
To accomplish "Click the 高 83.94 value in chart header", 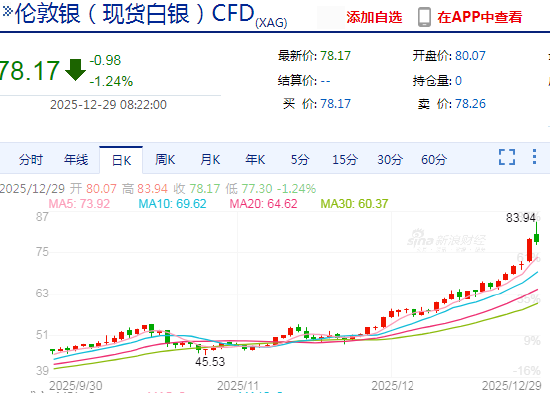I will pyautogui.click(x=145, y=189).
